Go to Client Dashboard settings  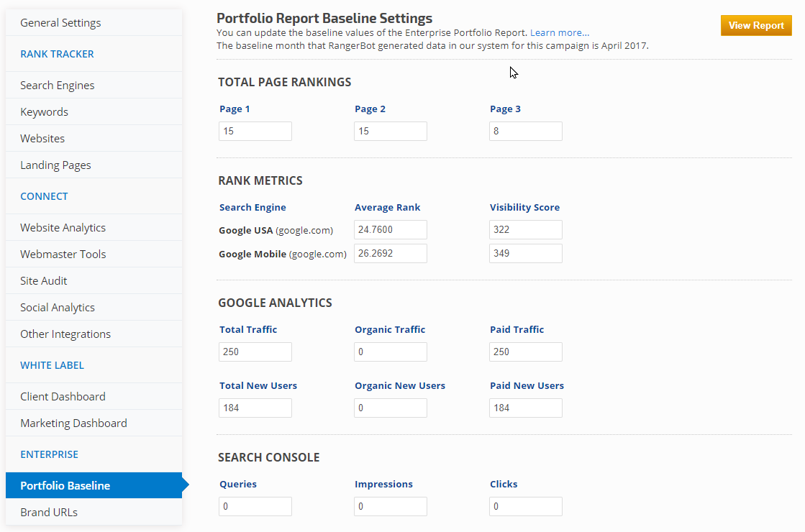(63, 397)
